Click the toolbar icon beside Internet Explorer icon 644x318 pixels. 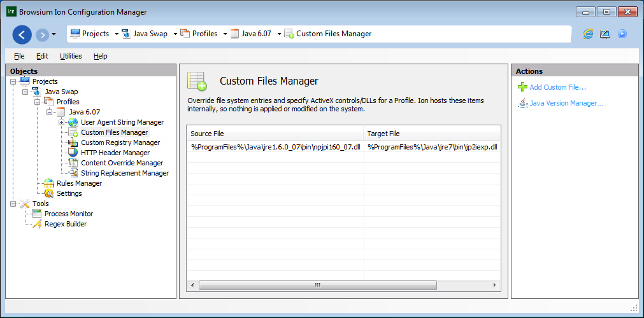(605, 34)
